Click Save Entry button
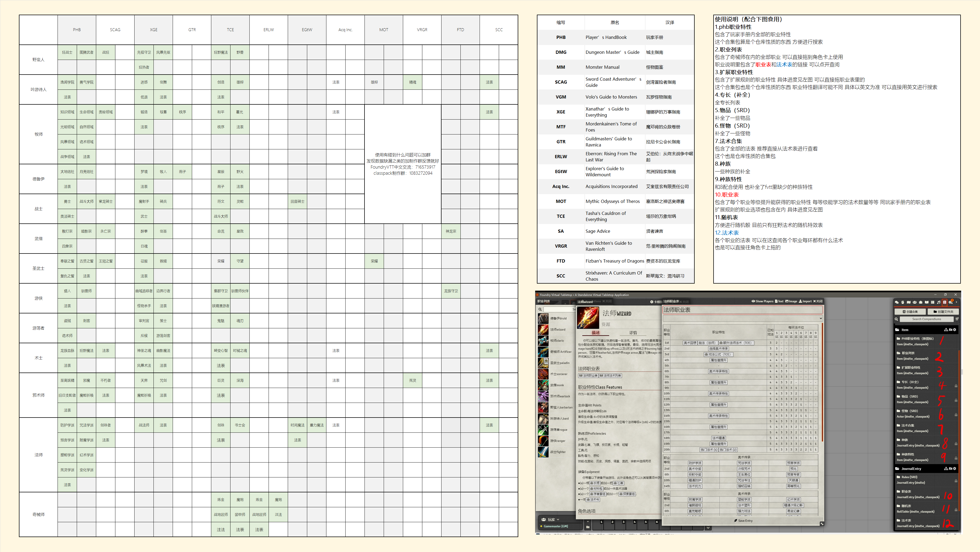980x552 pixels. [743, 521]
